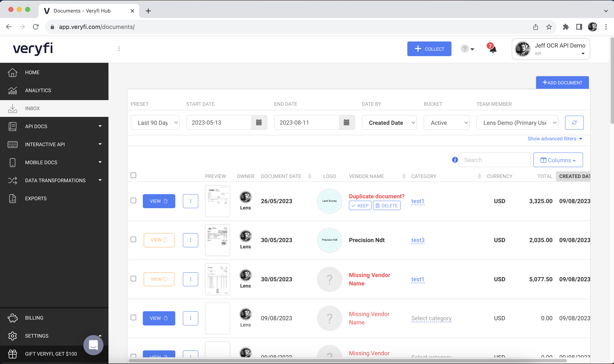Open row actions menu for 3,325.00 document
The height and width of the screenshot is (364, 614).
[191, 201]
